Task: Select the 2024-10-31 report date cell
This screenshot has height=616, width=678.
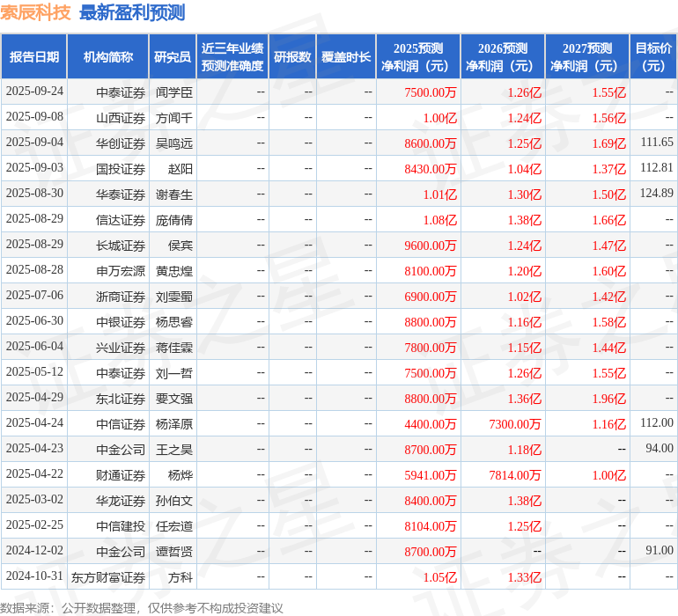Action: 34,576
